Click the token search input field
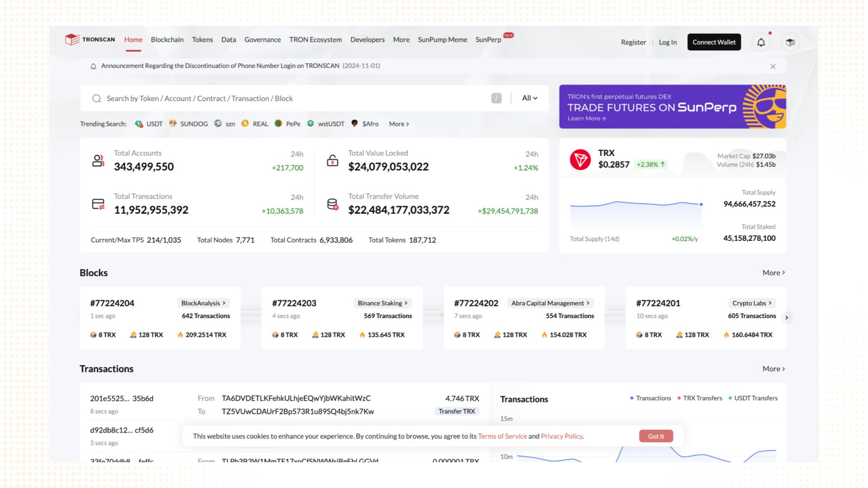The width and height of the screenshot is (868, 488). coord(271,98)
